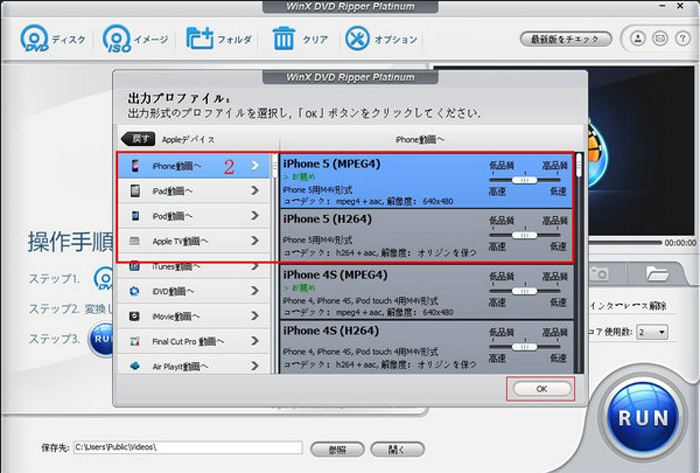Viewport: 700px width, 473px height.
Task: Click the iDVD category icon
Action: [134, 291]
